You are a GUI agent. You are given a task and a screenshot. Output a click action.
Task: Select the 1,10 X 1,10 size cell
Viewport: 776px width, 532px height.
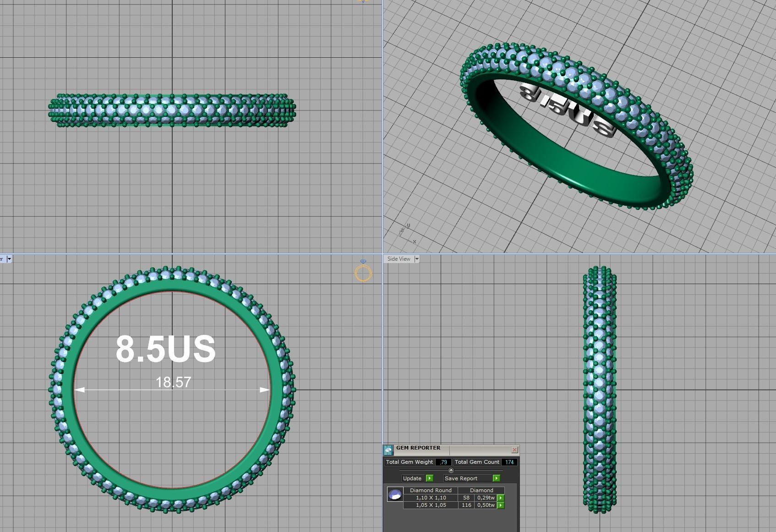(431, 498)
